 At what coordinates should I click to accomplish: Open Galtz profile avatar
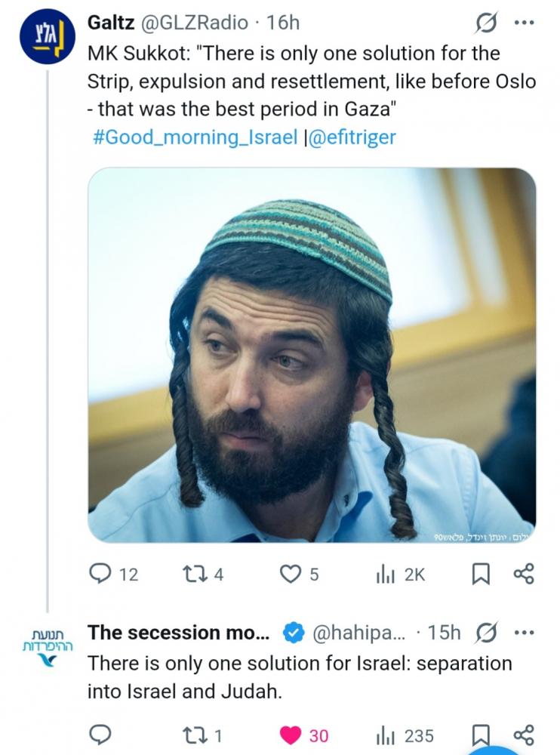tap(44, 36)
